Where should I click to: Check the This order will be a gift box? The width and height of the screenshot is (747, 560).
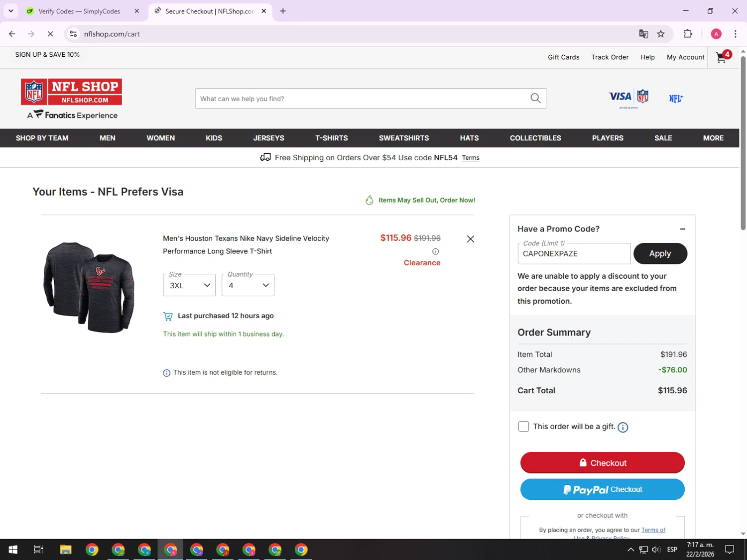point(523,427)
